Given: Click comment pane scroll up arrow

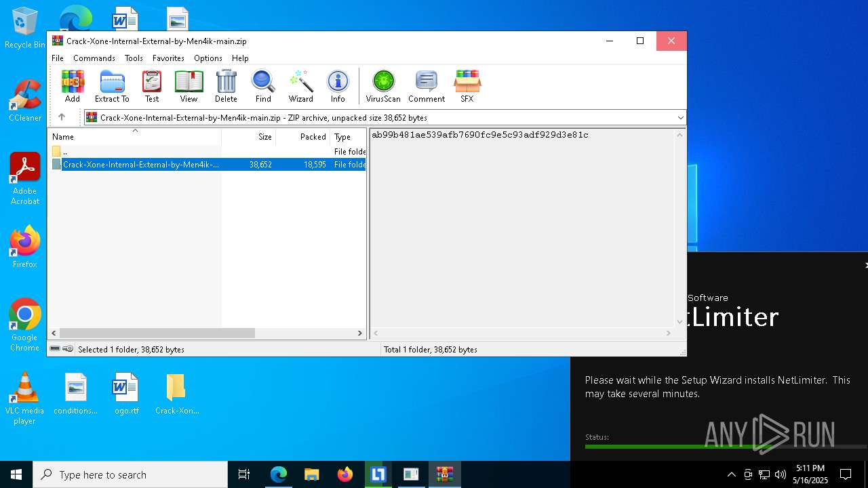Looking at the screenshot, I should [679, 135].
